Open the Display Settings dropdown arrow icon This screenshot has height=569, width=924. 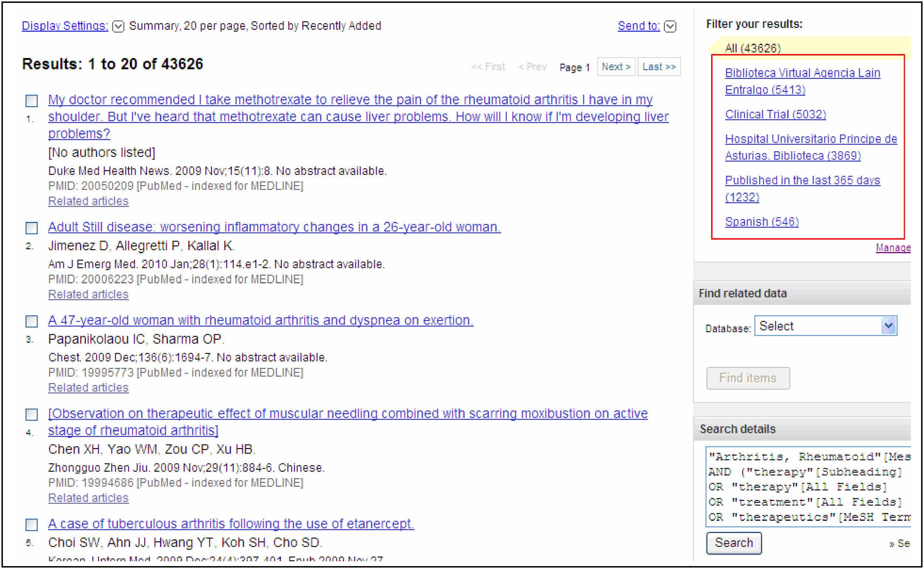click(118, 26)
